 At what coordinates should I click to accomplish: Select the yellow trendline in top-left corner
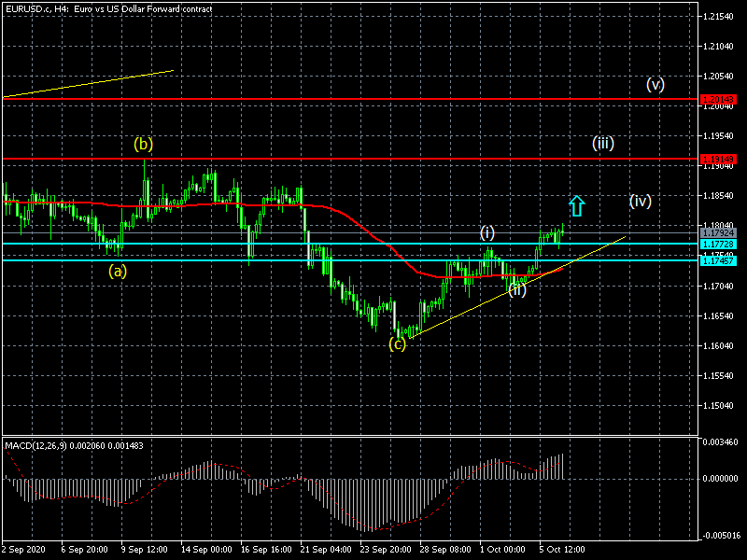tap(89, 83)
